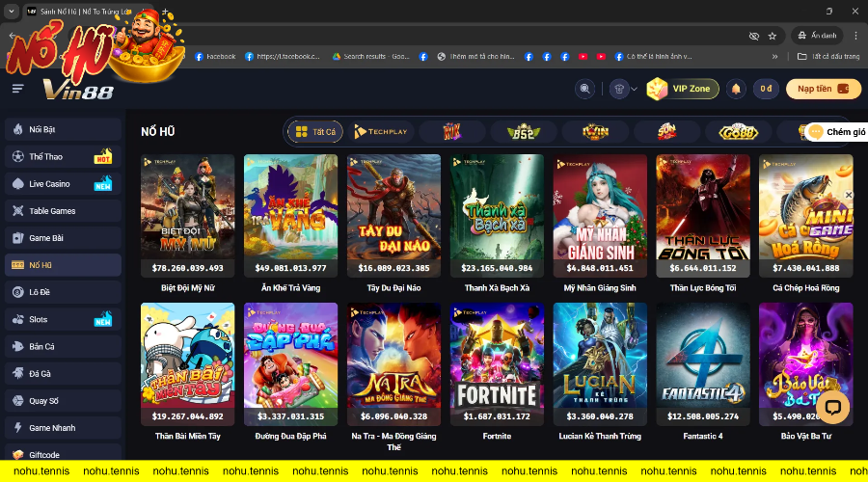
Task: Open Live Casino in sidebar
Action: coord(49,184)
